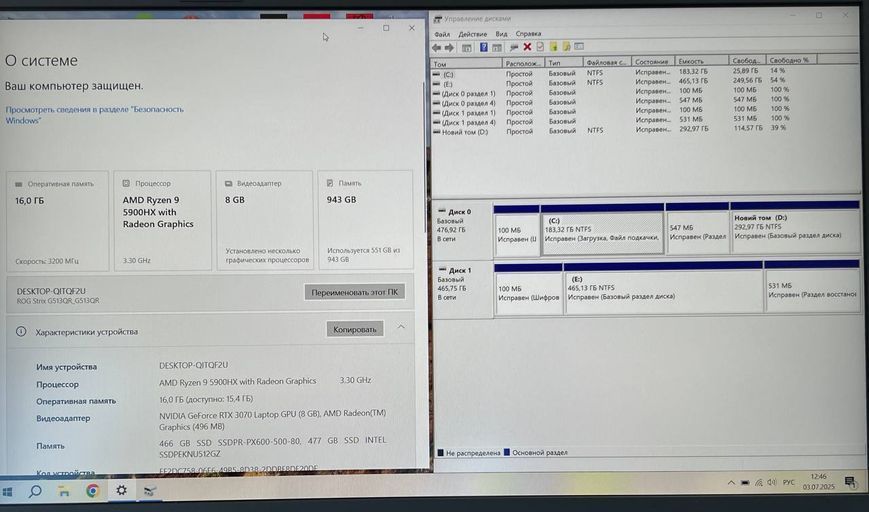Open the Действие menu
The height and width of the screenshot is (512, 869).
pyautogui.click(x=472, y=34)
